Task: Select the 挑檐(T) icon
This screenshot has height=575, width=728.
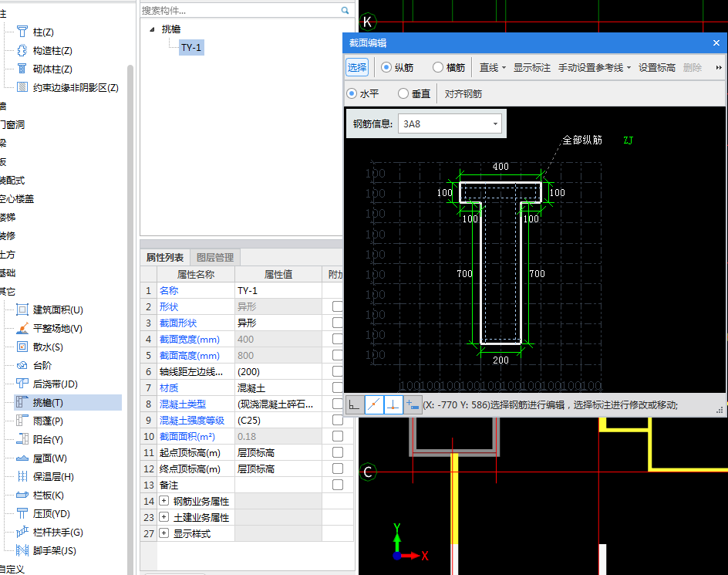Action: [22, 403]
